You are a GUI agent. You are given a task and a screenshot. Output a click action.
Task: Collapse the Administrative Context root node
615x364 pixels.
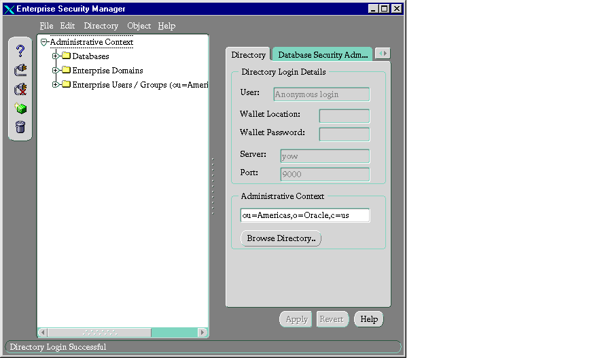44,42
